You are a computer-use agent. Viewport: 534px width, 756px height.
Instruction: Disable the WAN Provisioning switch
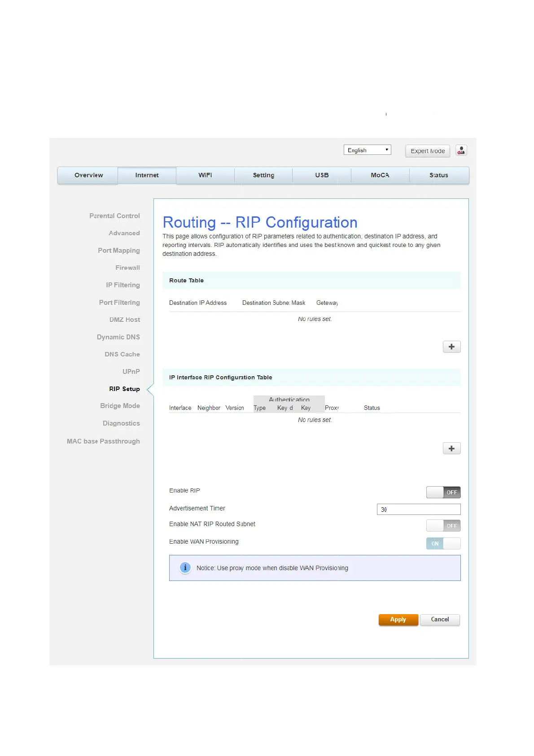point(443,544)
